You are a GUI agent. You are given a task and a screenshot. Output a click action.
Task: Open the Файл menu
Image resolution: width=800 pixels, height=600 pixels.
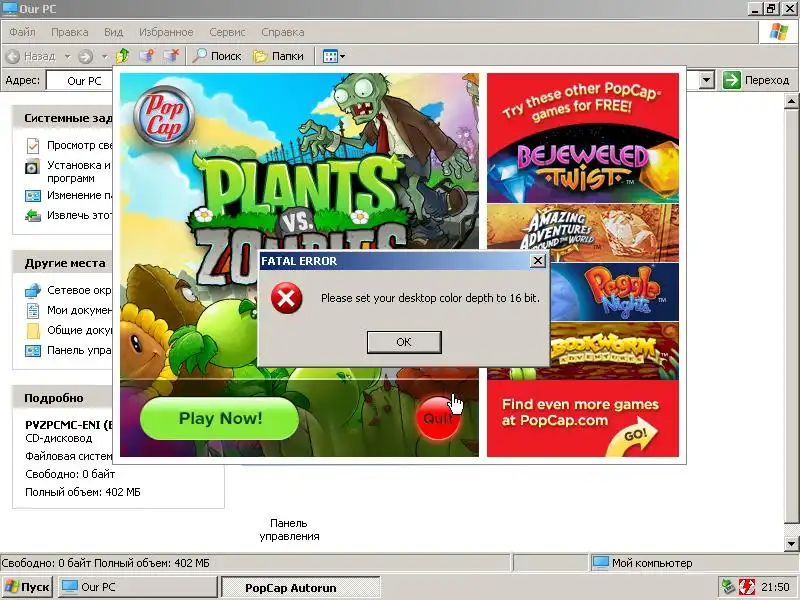(22, 32)
